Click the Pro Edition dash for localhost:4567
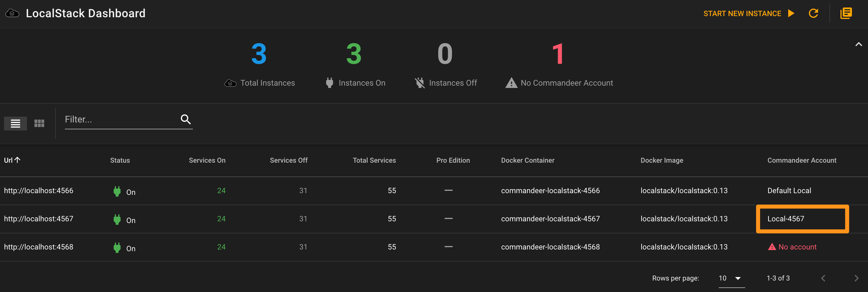 tap(448, 219)
